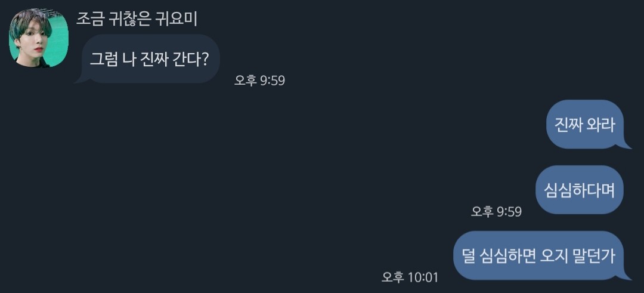View the profile of 조금 귀찮은 귀요미 via avatar

[38, 38]
